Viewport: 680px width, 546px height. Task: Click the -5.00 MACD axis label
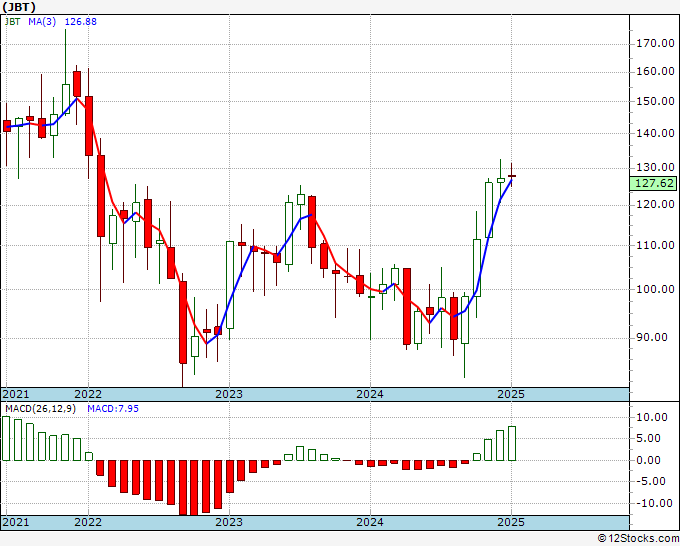[652, 481]
